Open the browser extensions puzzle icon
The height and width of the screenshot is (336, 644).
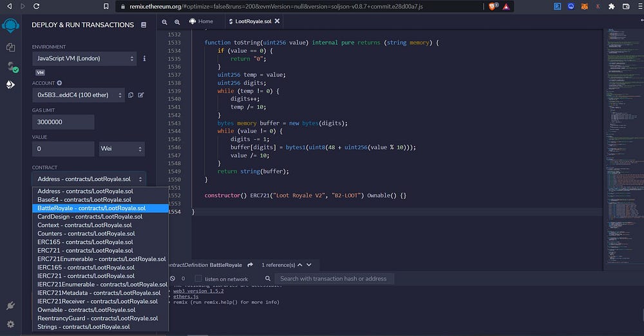pos(612,6)
